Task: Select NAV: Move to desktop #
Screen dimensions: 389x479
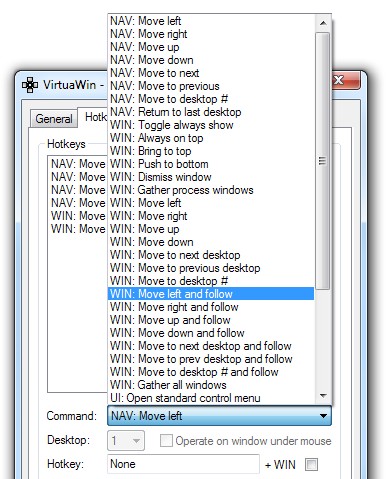Action: (x=211, y=99)
